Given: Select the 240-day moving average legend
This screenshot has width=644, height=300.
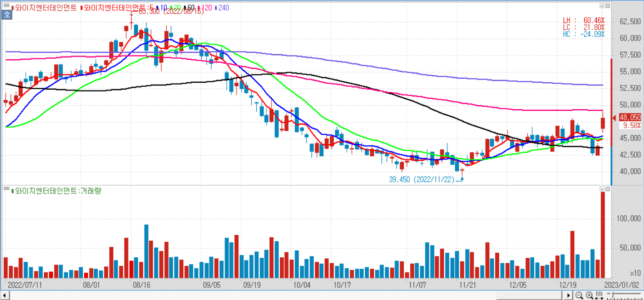Looking at the screenshot, I should pos(222,8).
